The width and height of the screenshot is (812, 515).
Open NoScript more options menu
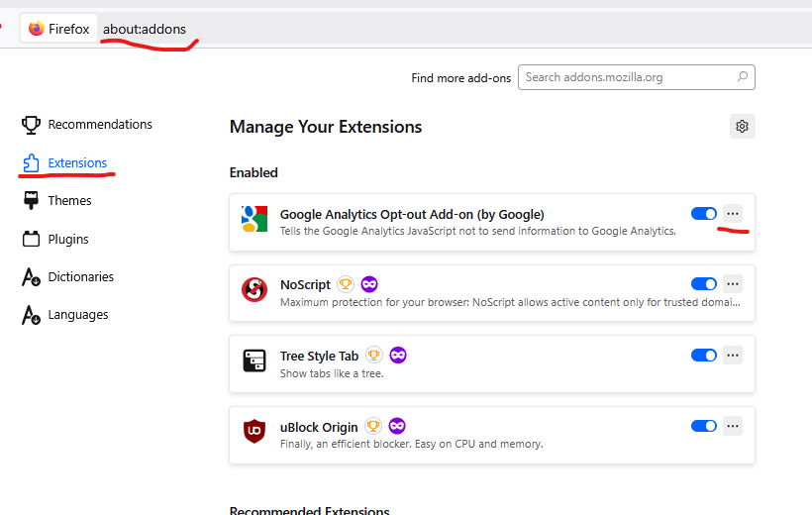click(732, 284)
